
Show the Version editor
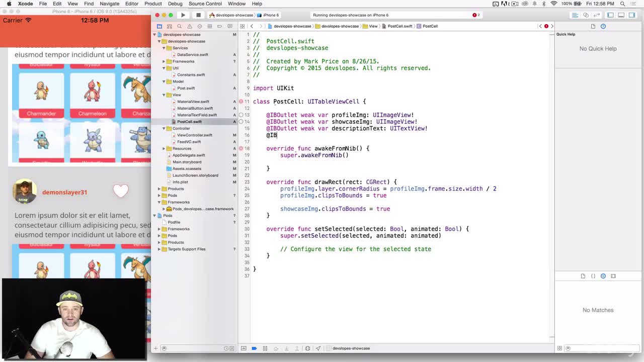point(596,15)
